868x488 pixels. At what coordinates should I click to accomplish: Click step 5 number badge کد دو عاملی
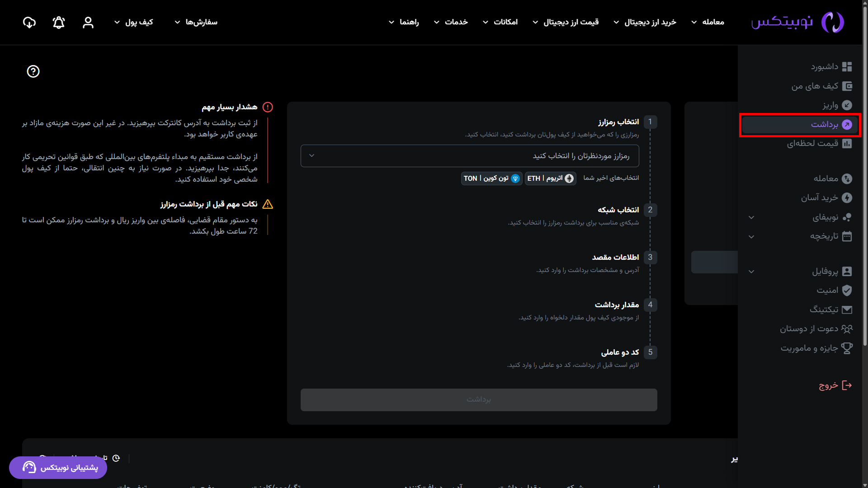point(650,352)
